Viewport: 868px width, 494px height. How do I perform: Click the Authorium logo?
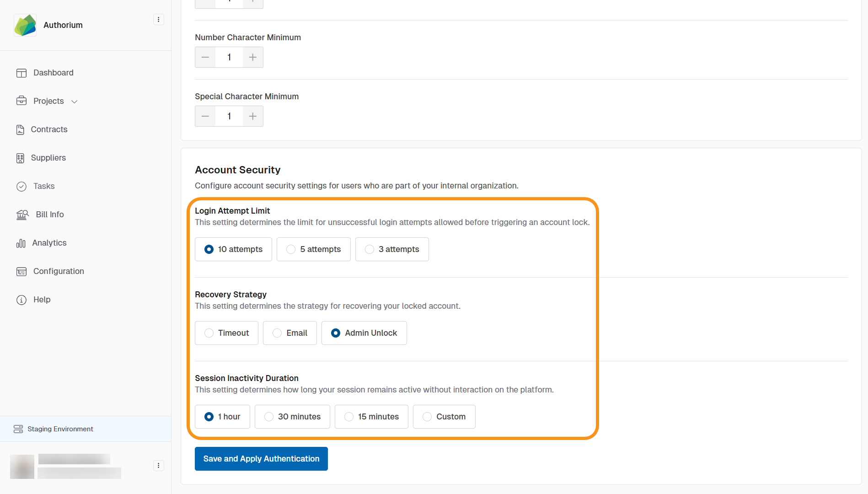point(25,25)
